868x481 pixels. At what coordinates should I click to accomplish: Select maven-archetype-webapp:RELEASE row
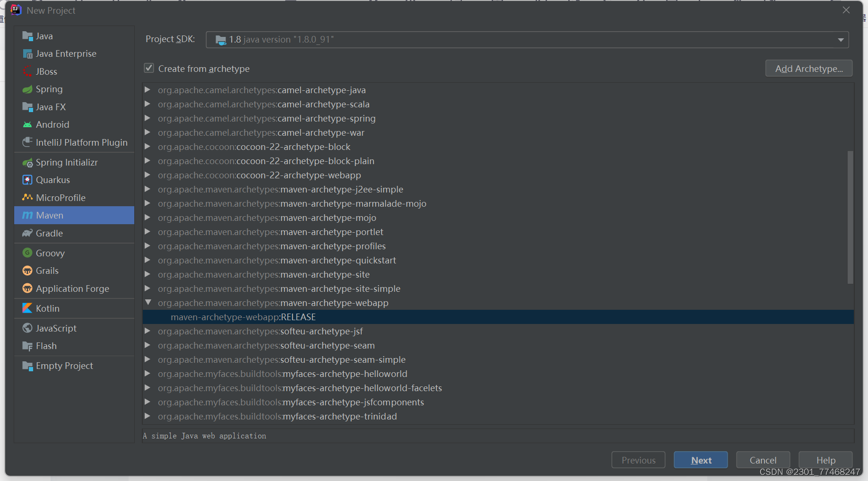point(498,317)
